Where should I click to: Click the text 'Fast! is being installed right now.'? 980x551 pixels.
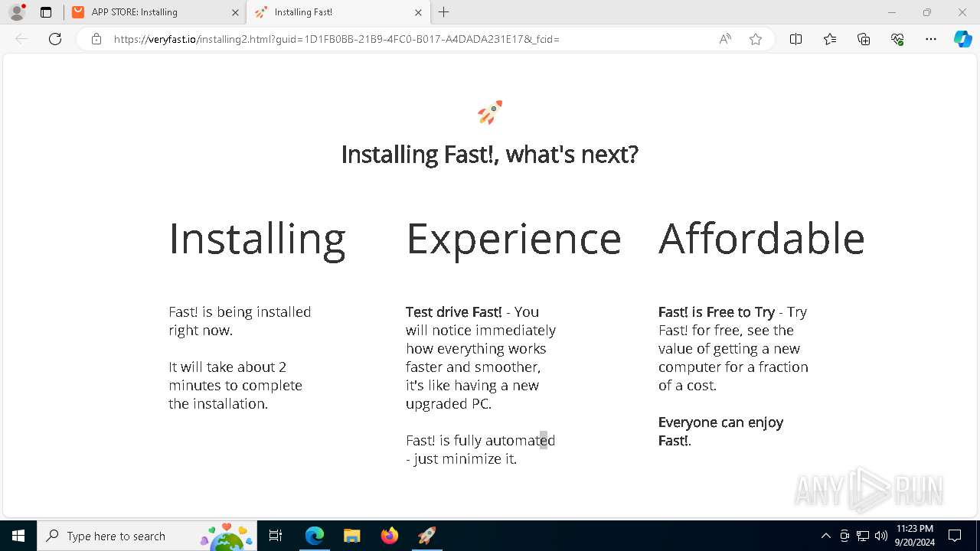240,321
